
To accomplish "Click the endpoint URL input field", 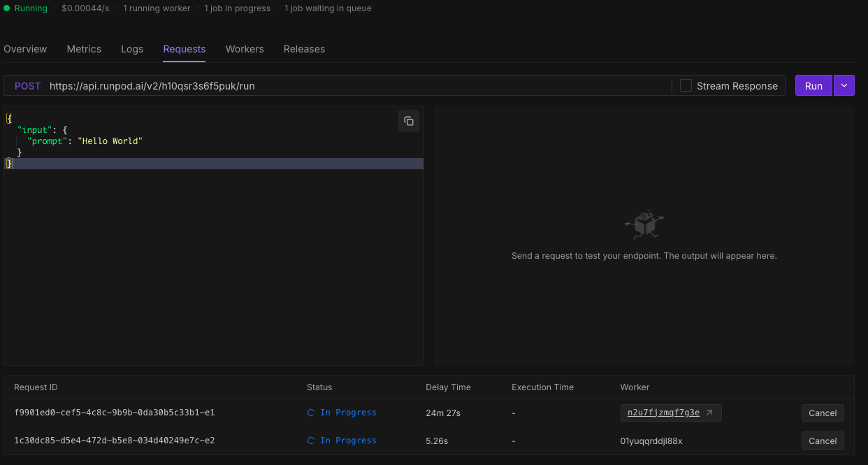I will tap(349, 86).
